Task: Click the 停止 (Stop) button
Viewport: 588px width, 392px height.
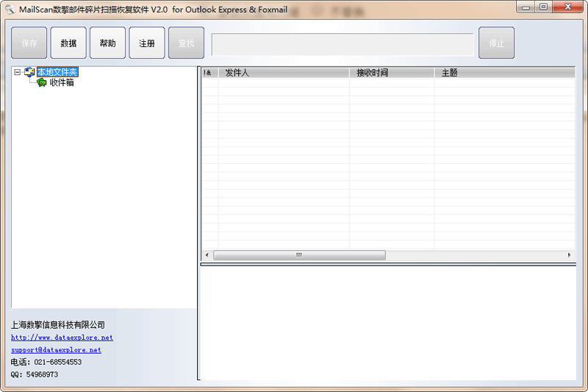Action: (x=497, y=43)
